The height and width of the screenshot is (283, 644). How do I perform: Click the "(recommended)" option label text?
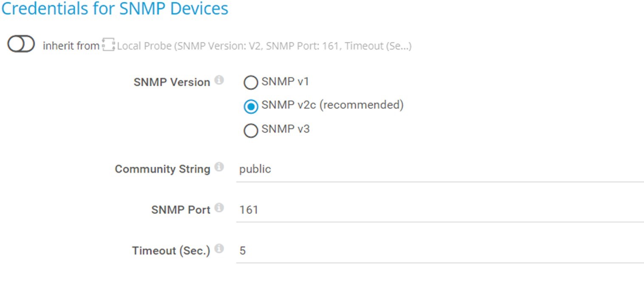pyautogui.click(x=361, y=105)
